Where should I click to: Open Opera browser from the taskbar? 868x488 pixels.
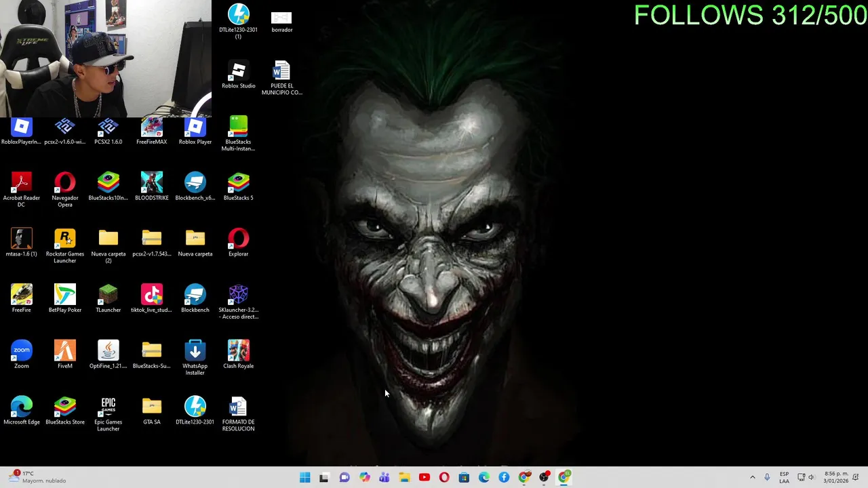point(444,477)
